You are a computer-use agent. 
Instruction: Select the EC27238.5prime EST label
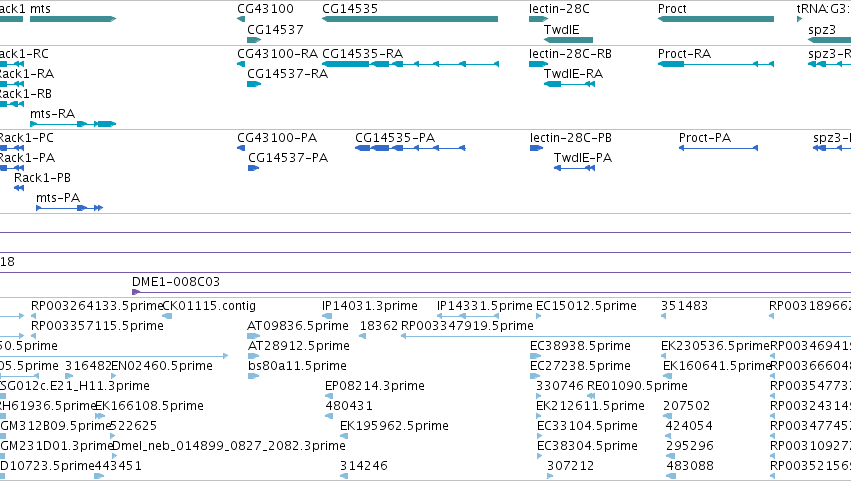pyautogui.click(x=580, y=366)
